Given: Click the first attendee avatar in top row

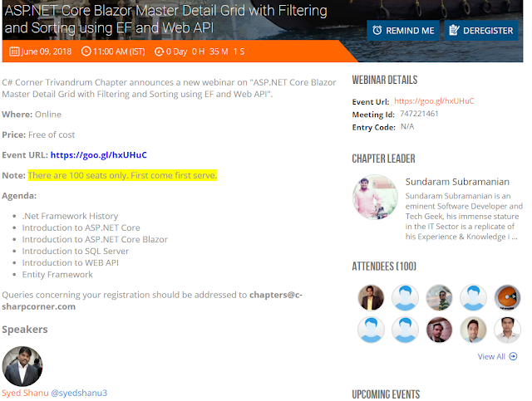Looking at the screenshot, I should (371, 297).
